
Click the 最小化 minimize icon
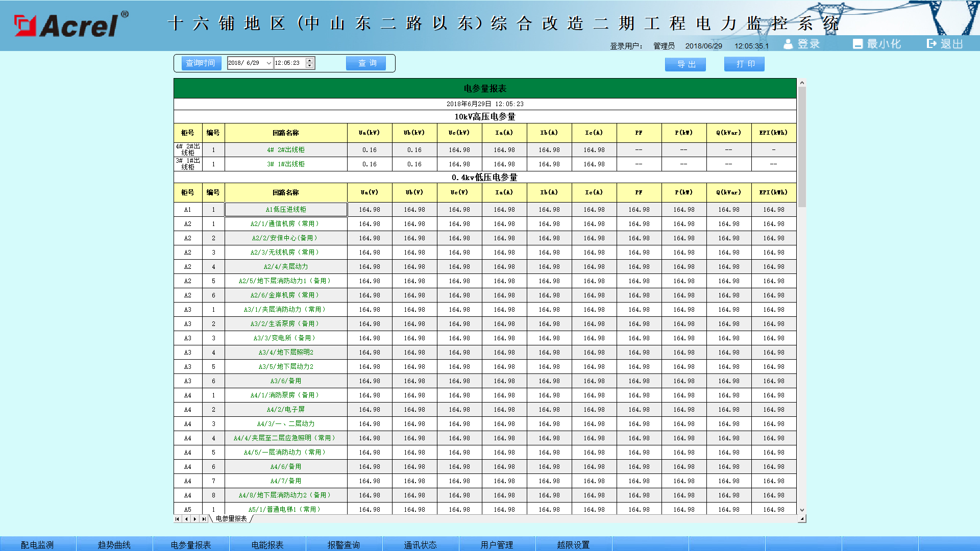point(857,44)
